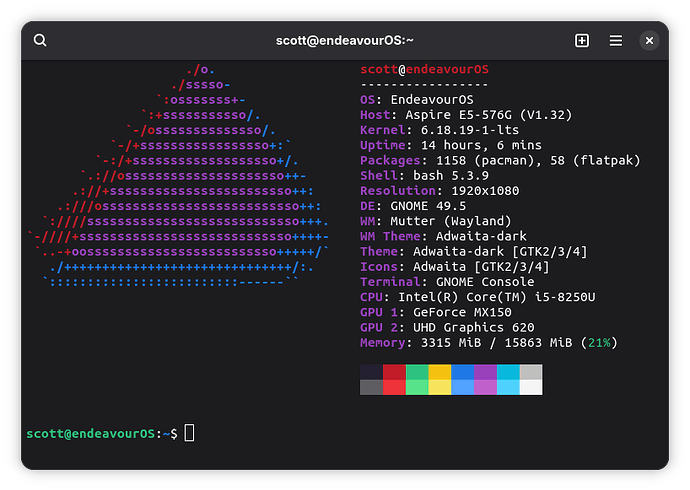Click the Kernel: 6.18.19-1-lts line

[x=439, y=130]
